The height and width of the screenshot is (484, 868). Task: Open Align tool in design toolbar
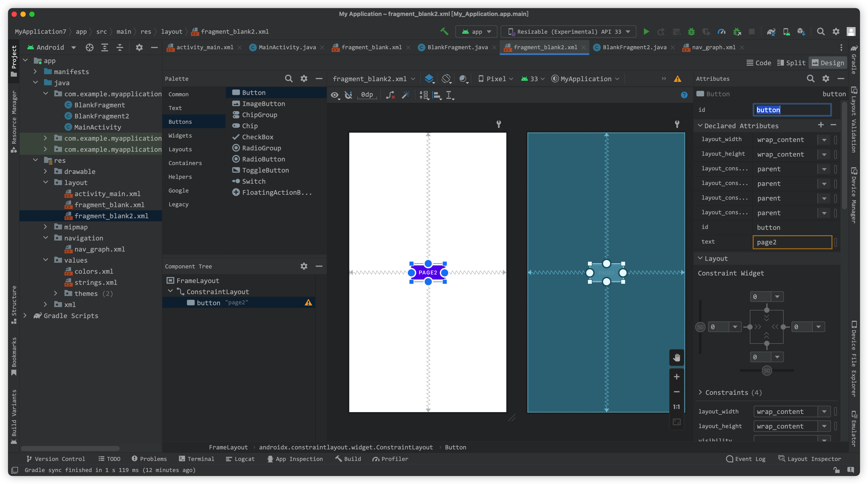(x=437, y=96)
